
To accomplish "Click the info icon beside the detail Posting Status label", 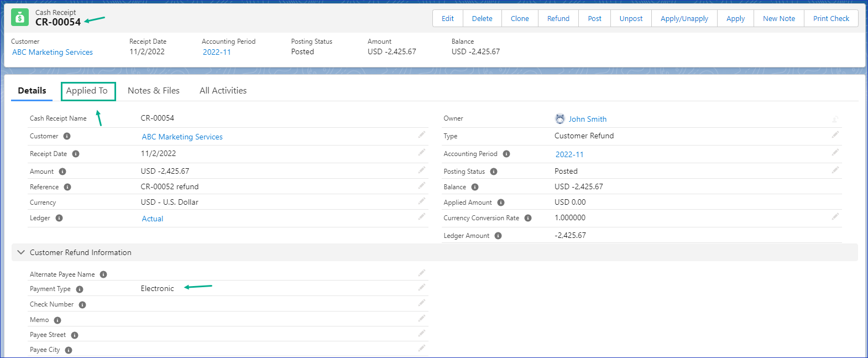I will click(x=494, y=172).
